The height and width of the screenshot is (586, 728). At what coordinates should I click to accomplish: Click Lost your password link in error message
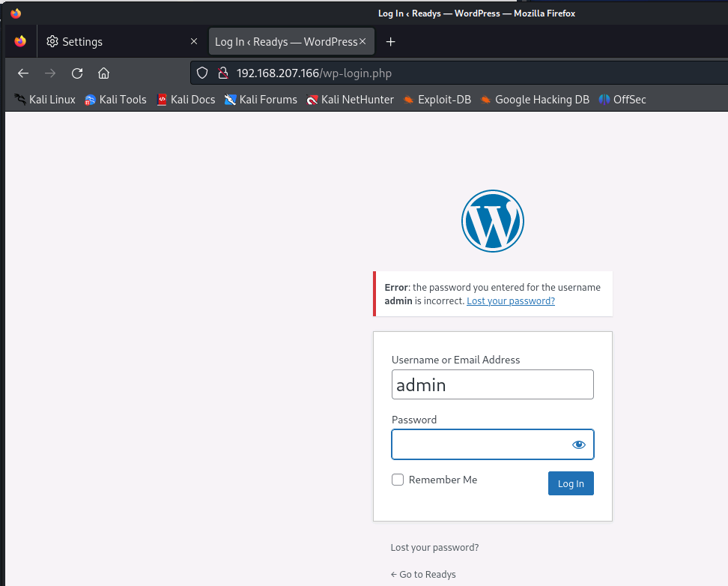click(x=511, y=300)
